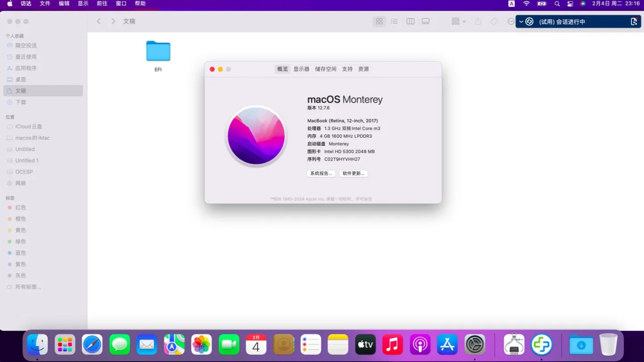Switch Finder to icon grid view

(379, 21)
